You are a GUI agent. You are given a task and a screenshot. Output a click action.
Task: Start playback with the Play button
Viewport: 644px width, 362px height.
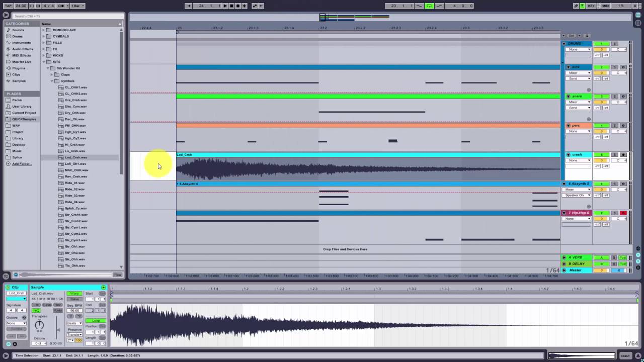pyautogui.click(x=225, y=6)
